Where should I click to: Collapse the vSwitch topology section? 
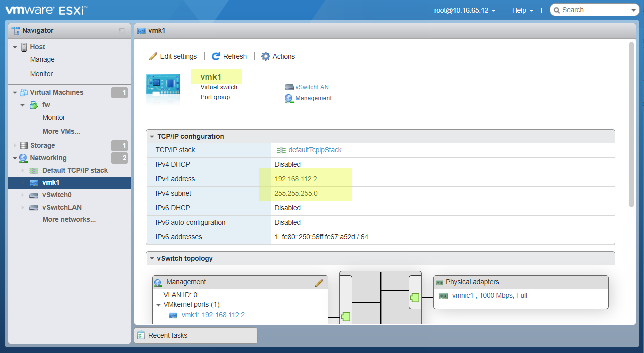click(x=152, y=259)
